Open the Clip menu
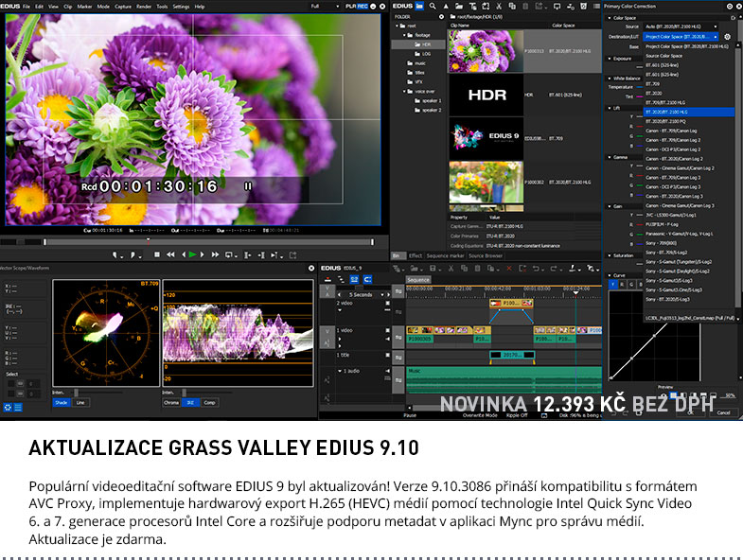The width and height of the screenshot is (743, 560). click(68, 7)
